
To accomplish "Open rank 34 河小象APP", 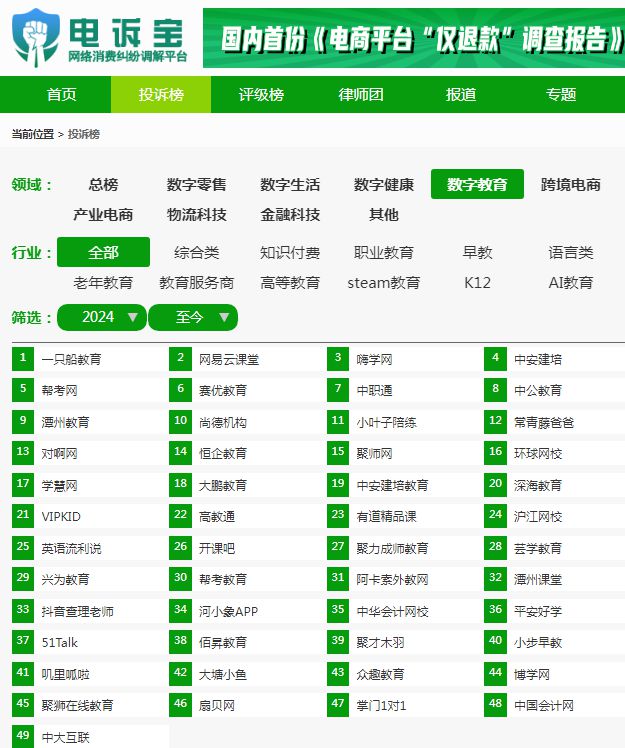I will tap(228, 611).
